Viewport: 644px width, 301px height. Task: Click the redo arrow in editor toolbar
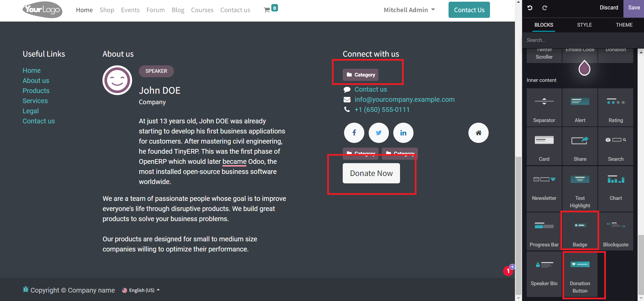click(545, 8)
